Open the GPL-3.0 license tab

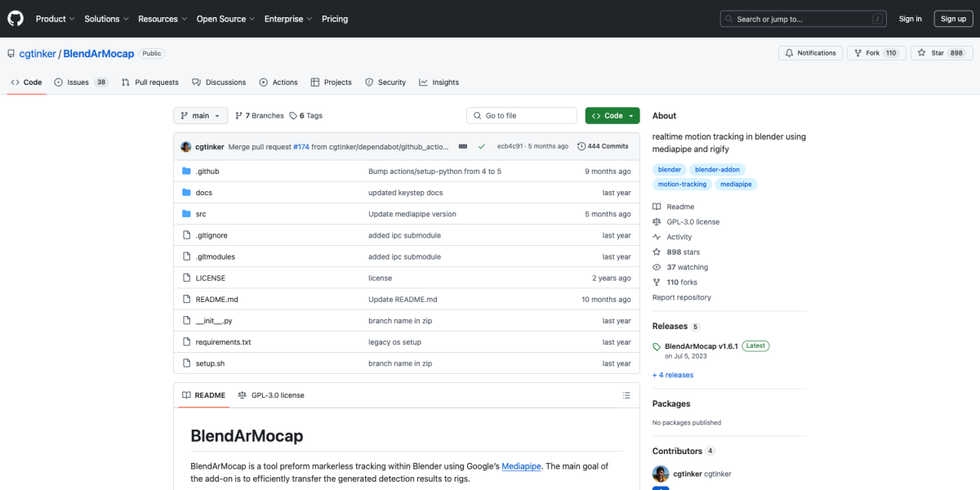[271, 395]
